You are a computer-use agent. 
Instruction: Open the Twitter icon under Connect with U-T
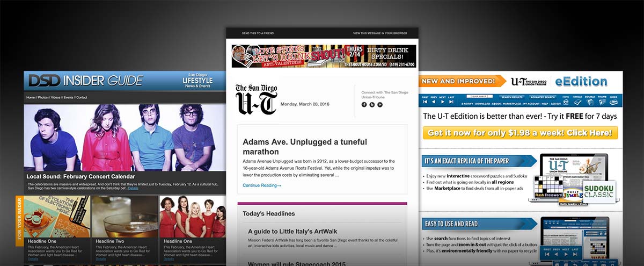[x=372, y=105]
